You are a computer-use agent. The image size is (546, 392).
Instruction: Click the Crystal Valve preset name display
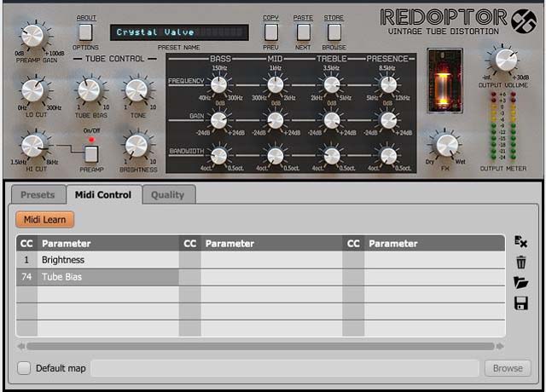tap(179, 32)
